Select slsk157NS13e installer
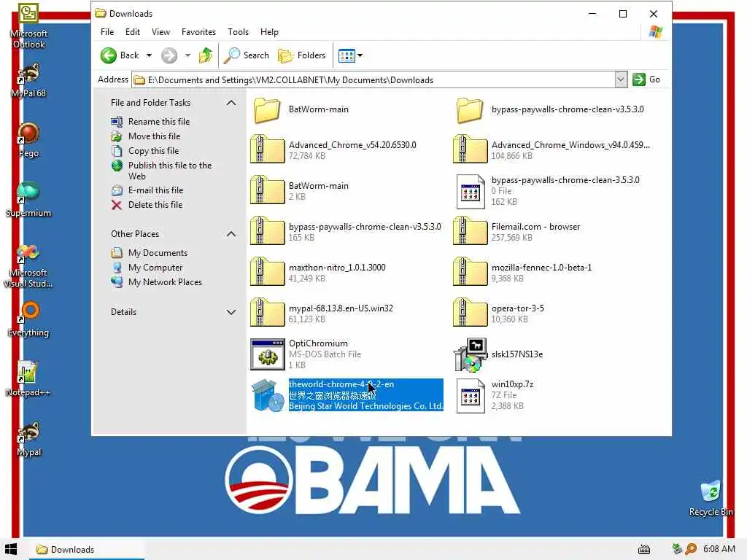Image resolution: width=747 pixels, height=560 pixels. pyautogui.click(x=498, y=355)
